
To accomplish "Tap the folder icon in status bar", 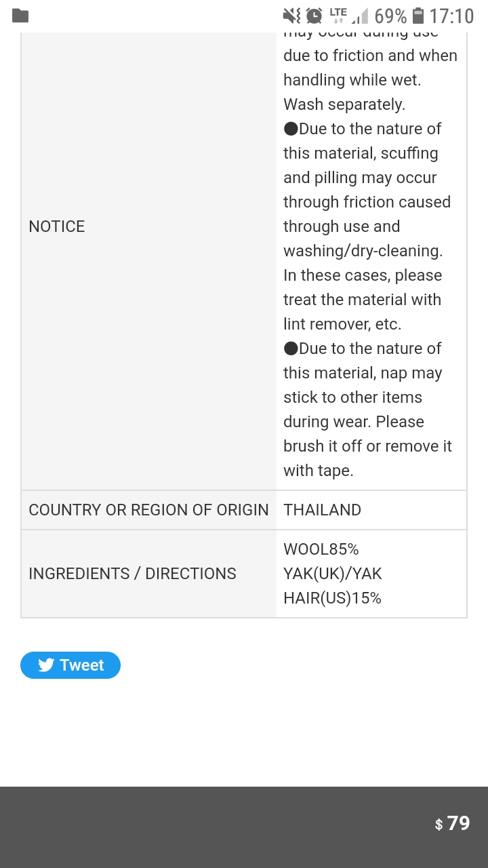I will point(20,16).
